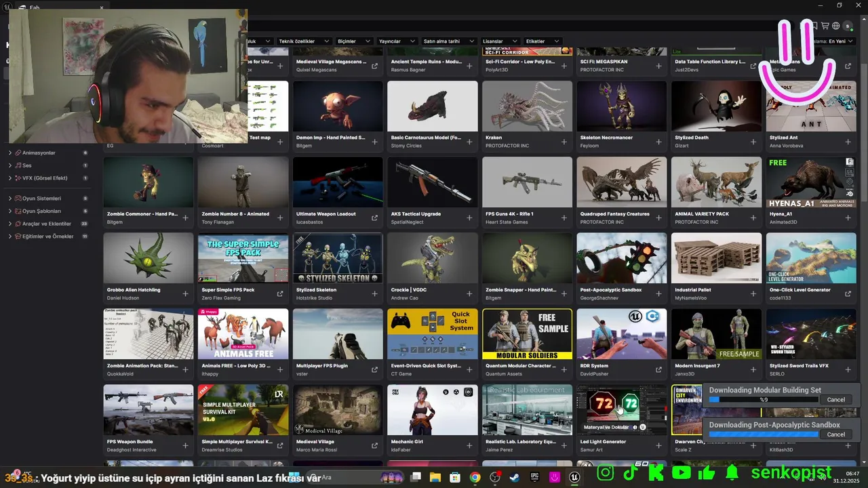
Task: Add Mechanic Girl with plus icon
Action: point(469,446)
